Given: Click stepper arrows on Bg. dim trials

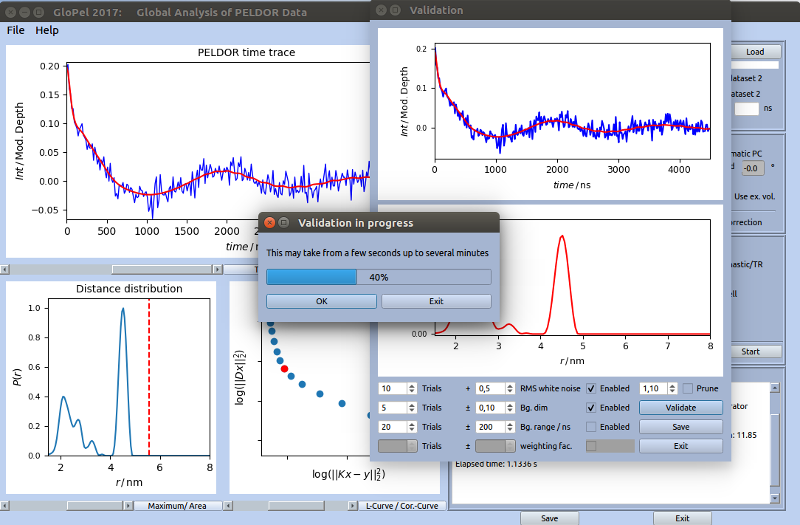Looking at the screenshot, I should pyautogui.click(x=411, y=408).
